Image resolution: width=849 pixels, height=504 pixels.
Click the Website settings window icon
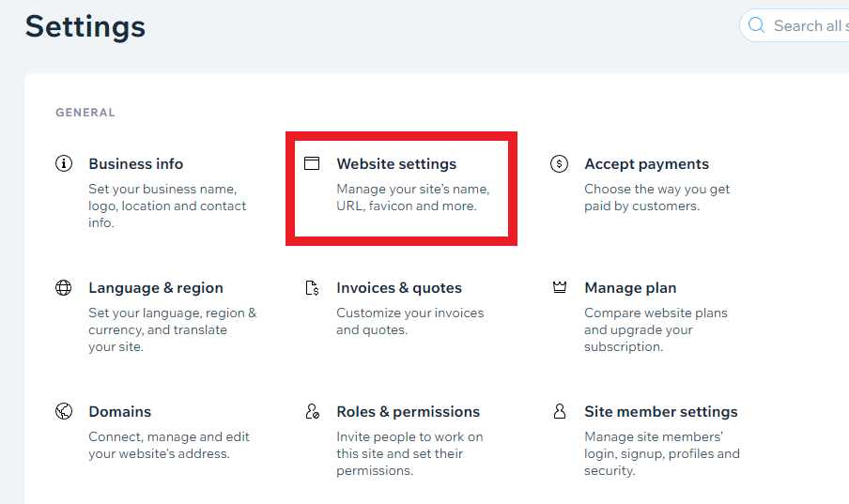tap(312, 164)
